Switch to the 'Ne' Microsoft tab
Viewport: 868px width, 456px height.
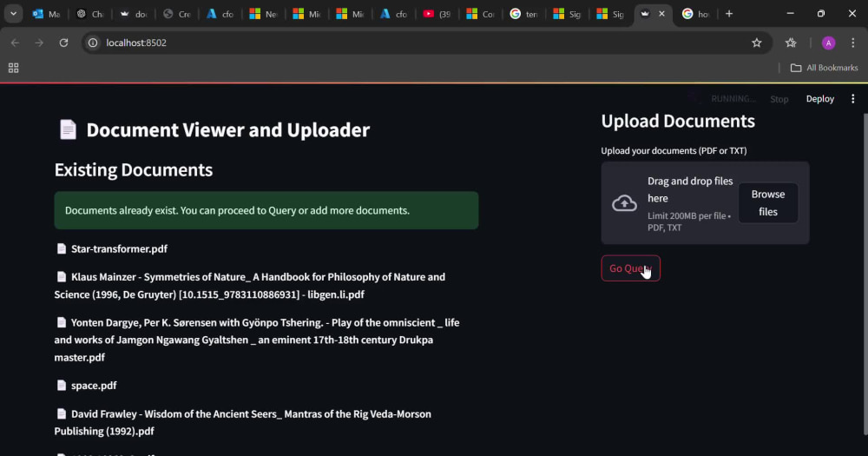(264, 14)
